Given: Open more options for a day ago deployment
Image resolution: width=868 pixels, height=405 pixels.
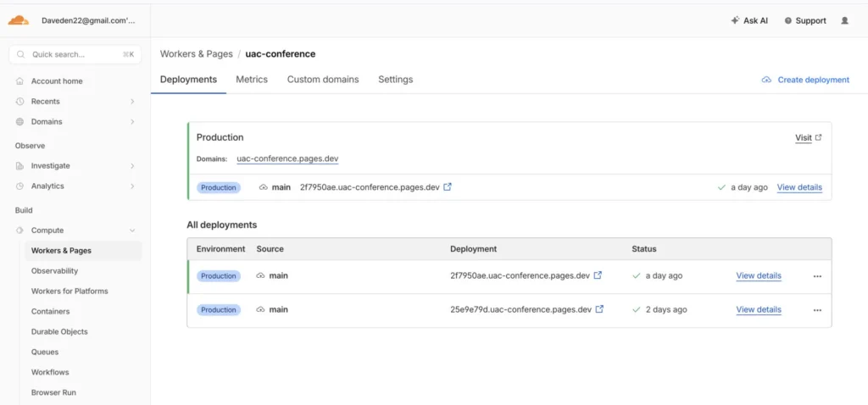Looking at the screenshot, I should point(817,276).
